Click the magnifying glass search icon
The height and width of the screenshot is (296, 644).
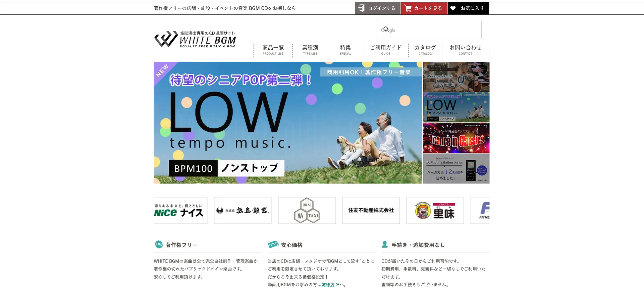pyautogui.click(x=386, y=29)
